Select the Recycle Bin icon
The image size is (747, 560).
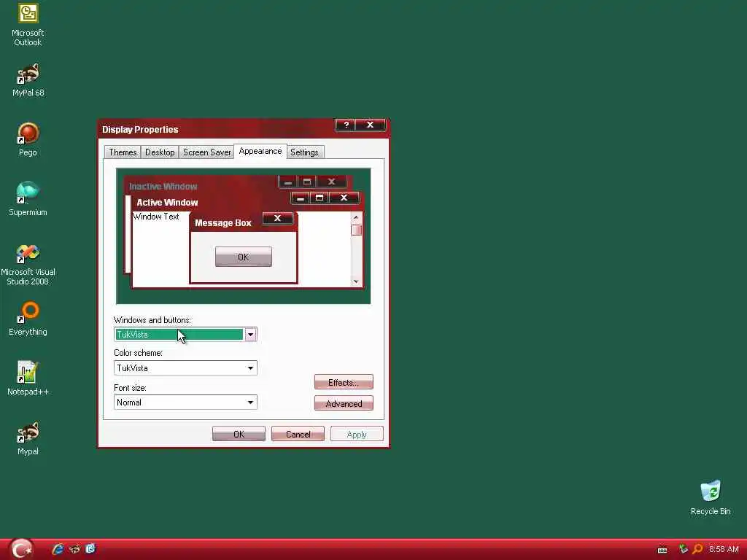(x=711, y=498)
